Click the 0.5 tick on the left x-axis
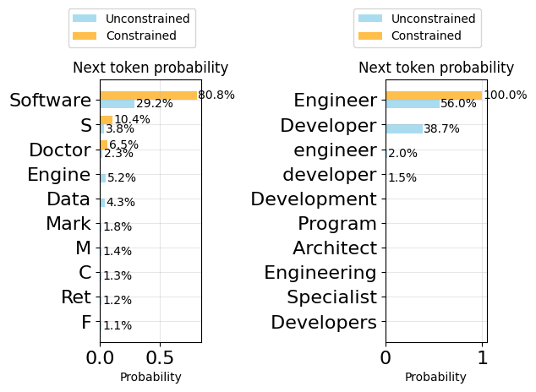This screenshot has height=392, width=536. coord(160,358)
